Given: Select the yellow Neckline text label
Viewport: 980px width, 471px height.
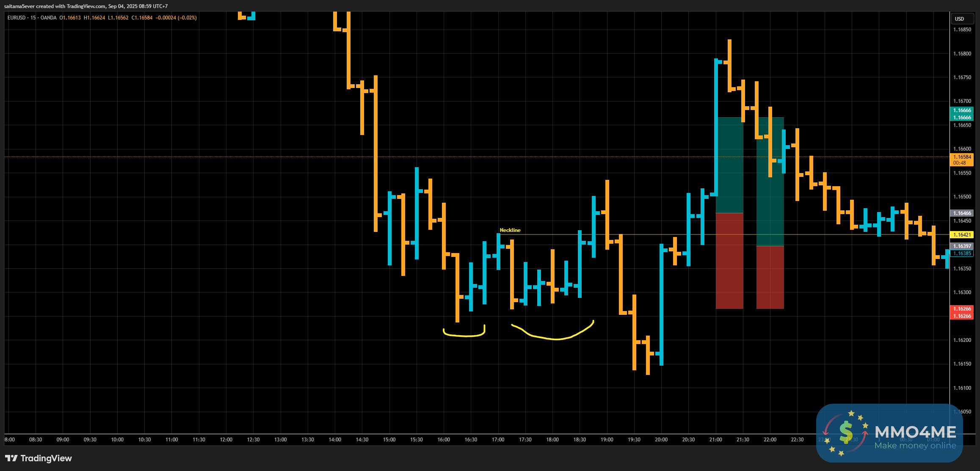Looking at the screenshot, I should coord(510,230).
